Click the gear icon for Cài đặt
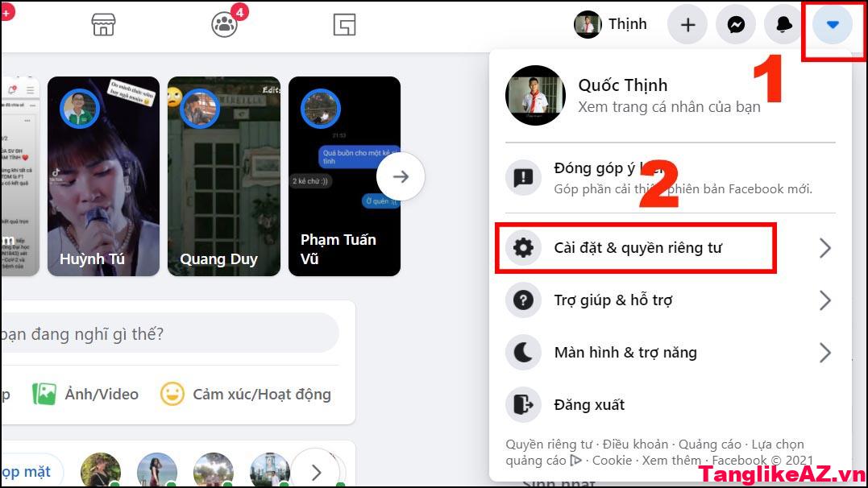This screenshot has height=488, width=868. [523, 247]
